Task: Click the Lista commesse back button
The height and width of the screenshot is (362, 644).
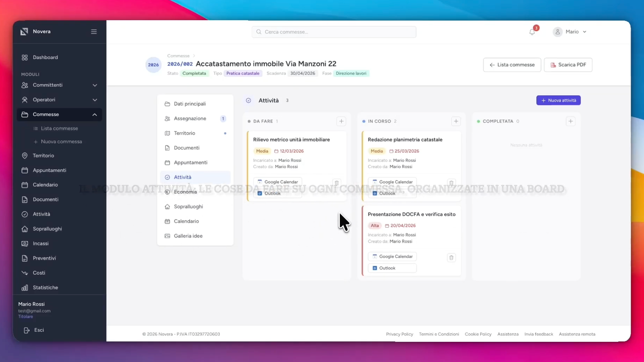Action: (x=512, y=65)
